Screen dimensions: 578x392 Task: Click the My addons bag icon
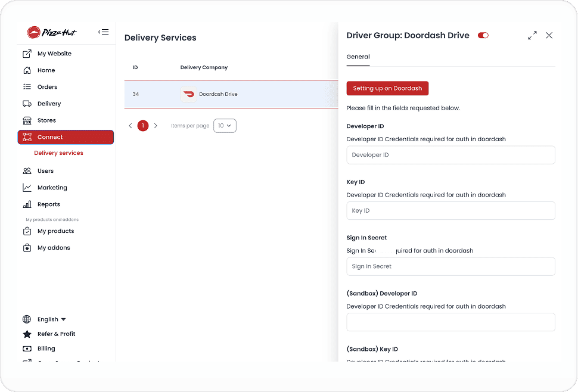27,248
